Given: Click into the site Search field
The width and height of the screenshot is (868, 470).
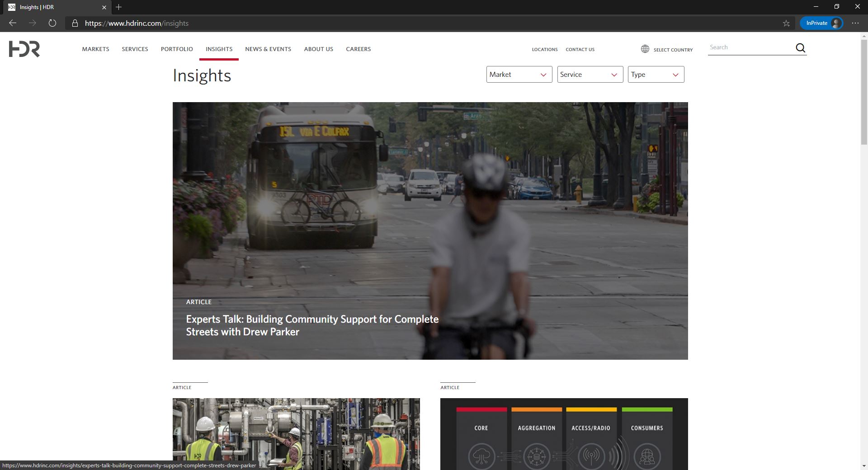Looking at the screenshot, I should point(750,47).
